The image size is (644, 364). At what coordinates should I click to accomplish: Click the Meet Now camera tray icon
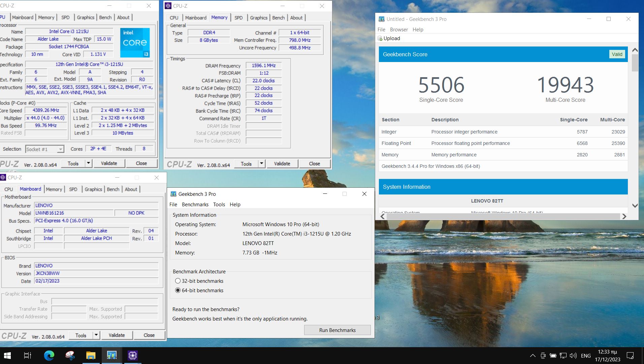coord(543,356)
